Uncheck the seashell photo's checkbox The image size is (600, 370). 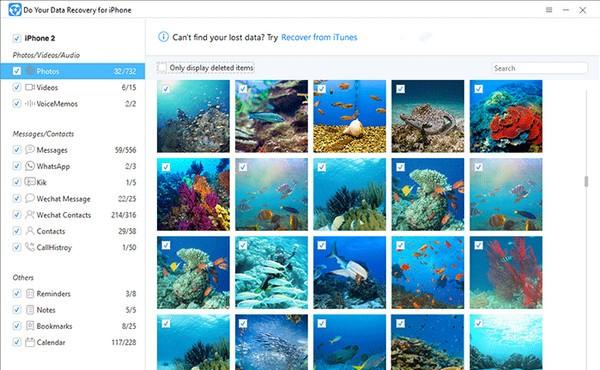(x=322, y=89)
